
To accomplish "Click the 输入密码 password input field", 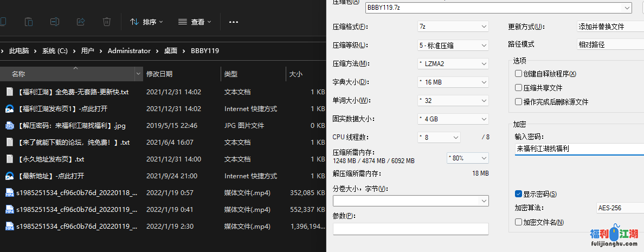I will pos(578,148).
